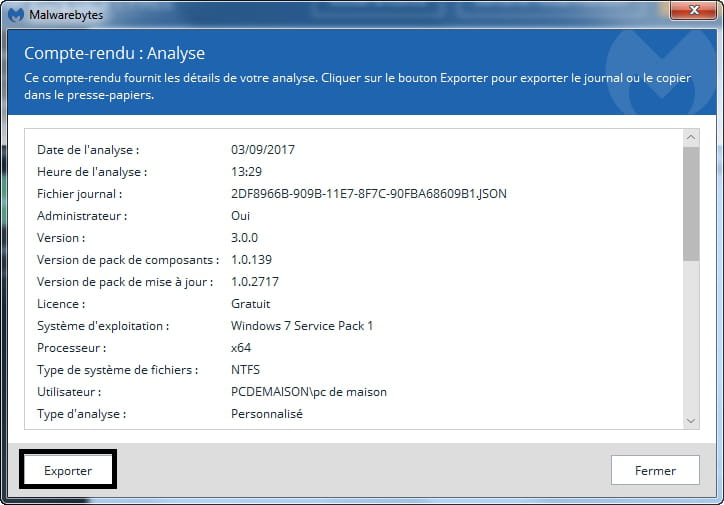Click the Administrateur value Oui
Image resolution: width=724 pixels, height=505 pixels.
coord(240,216)
